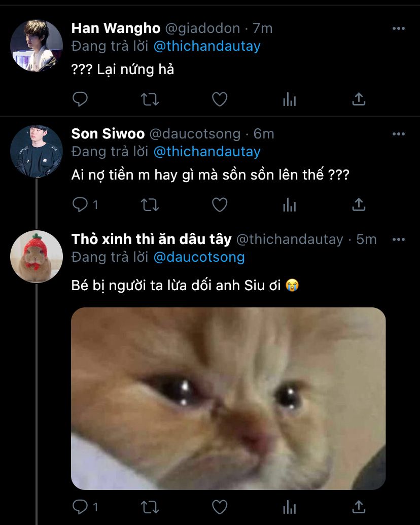Open Thỏ xinh thì ăn dâu tây profile name

[152, 239]
